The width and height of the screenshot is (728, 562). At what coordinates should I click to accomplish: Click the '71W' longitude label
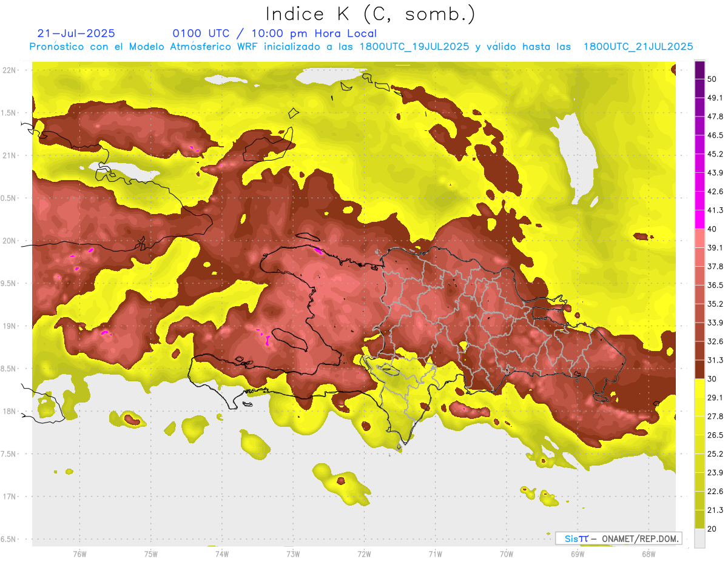tap(435, 554)
